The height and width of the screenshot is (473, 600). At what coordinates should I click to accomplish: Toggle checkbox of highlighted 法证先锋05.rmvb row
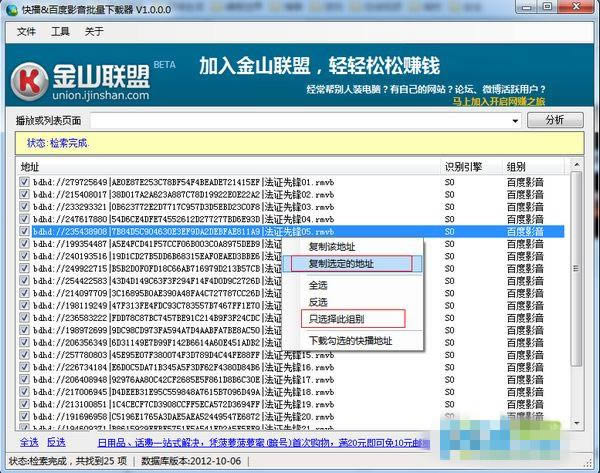tap(24, 231)
